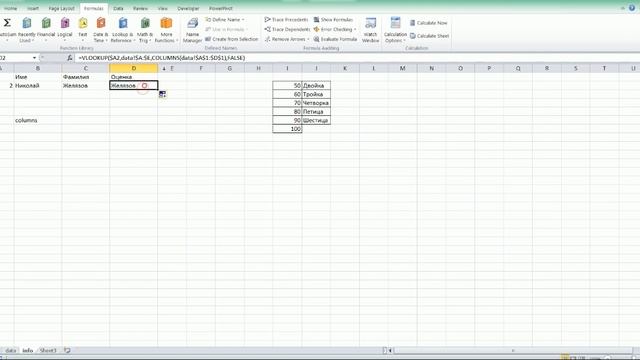Select the selected D2 cell Желязов

tap(133, 86)
